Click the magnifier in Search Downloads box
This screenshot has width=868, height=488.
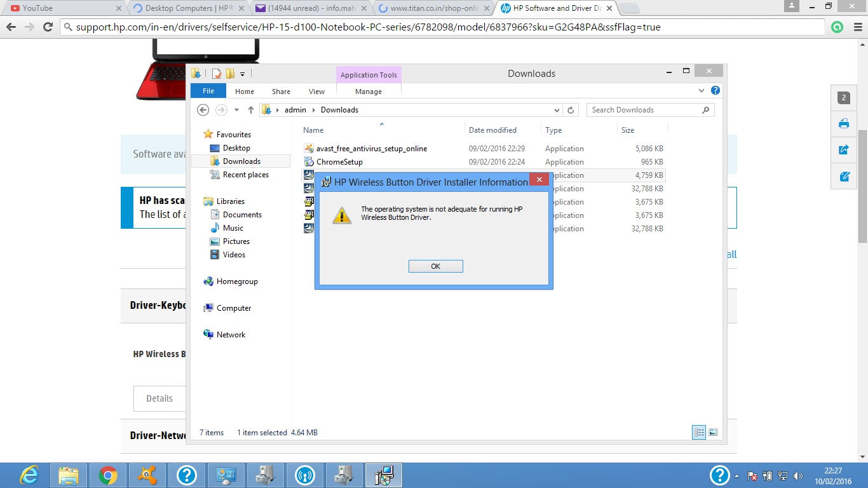tap(705, 110)
